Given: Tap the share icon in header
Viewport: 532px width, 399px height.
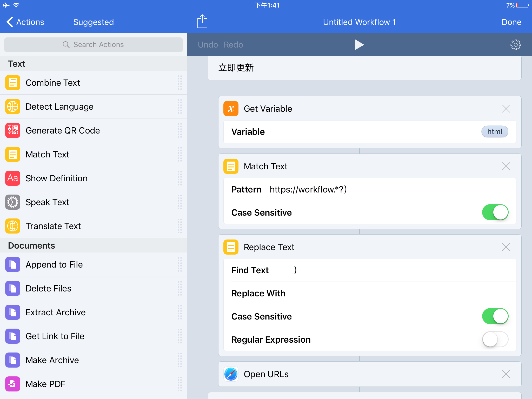Looking at the screenshot, I should coord(202,21).
